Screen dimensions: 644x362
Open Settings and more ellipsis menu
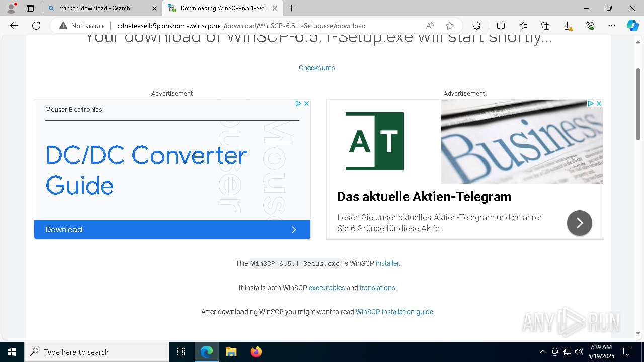(x=612, y=26)
